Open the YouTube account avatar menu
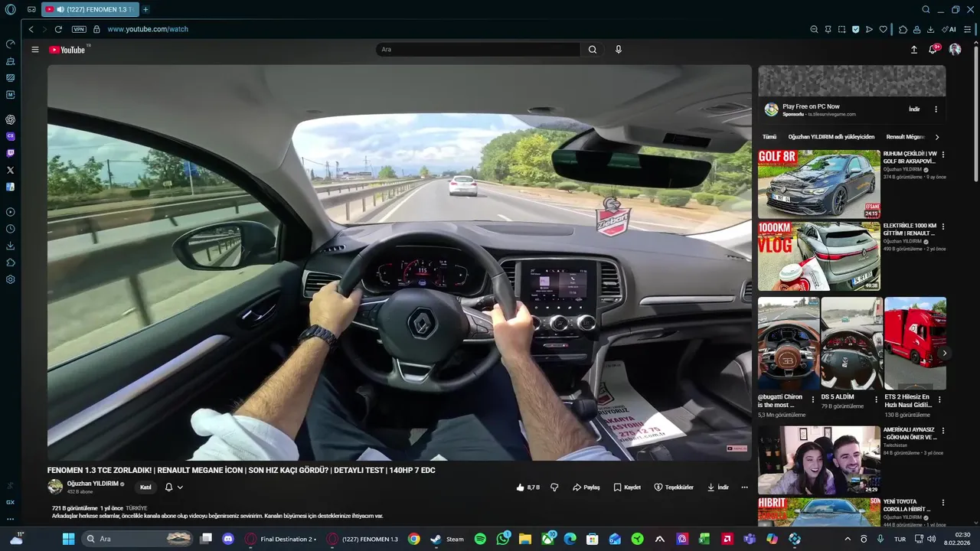The height and width of the screenshot is (551, 980). 955,49
